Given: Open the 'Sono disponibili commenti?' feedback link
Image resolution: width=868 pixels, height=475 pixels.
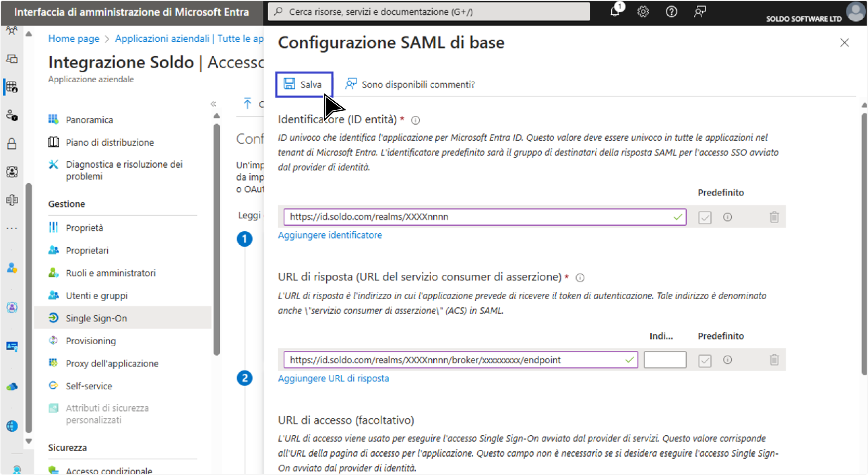Looking at the screenshot, I should 410,84.
